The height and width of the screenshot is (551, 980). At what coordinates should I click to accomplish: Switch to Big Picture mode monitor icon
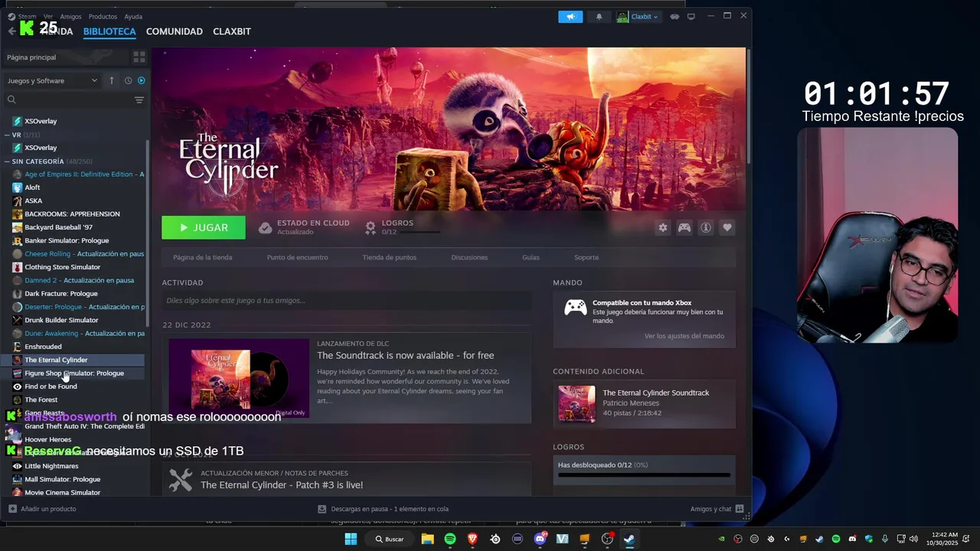tap(691, 17)
